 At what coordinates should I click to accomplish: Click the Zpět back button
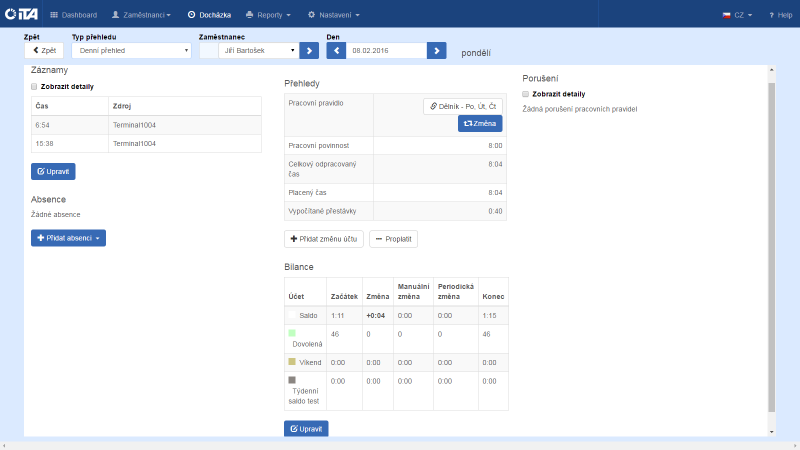tap(44, 50)
